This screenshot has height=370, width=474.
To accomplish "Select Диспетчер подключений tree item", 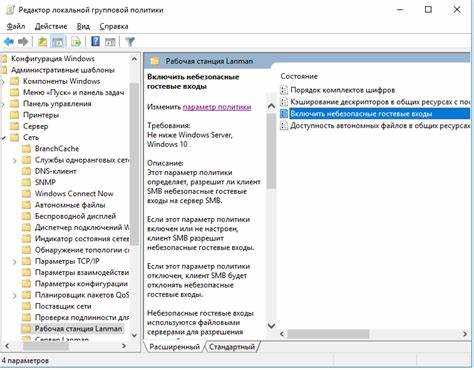I will click(x=82, y=228).
